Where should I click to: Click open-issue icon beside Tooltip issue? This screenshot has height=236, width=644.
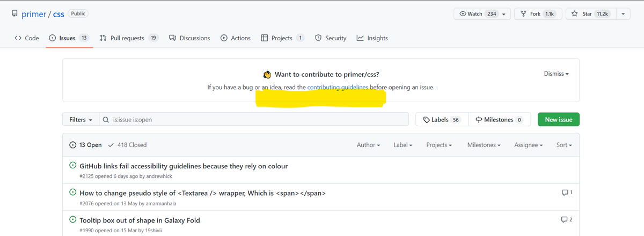pos(73,220)
